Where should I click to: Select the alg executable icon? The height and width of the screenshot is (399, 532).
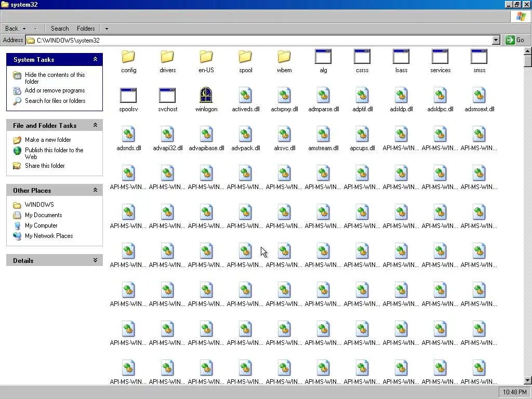[323, 57]
